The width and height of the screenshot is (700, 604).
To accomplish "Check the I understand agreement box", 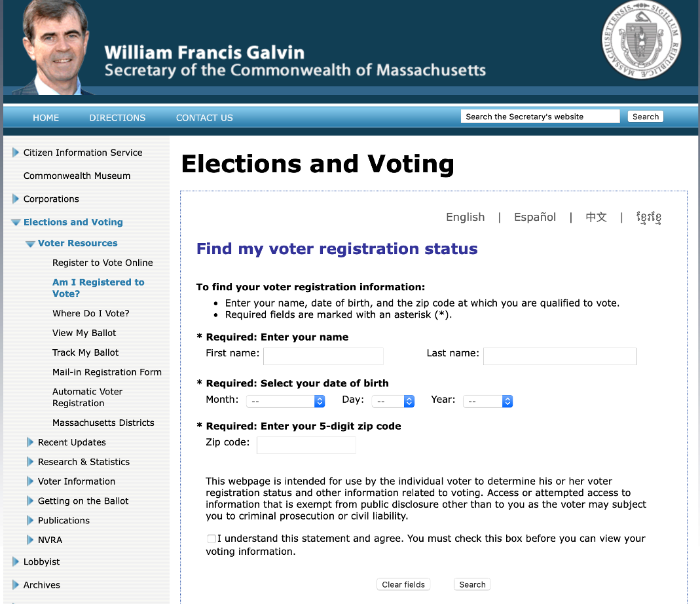I will point(212,539).
